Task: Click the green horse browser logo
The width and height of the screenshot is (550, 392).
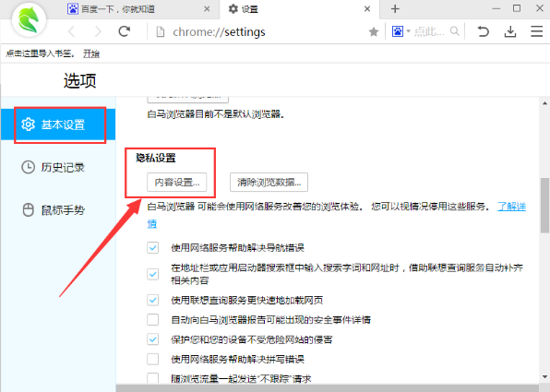Action: (x=29, y=20)
